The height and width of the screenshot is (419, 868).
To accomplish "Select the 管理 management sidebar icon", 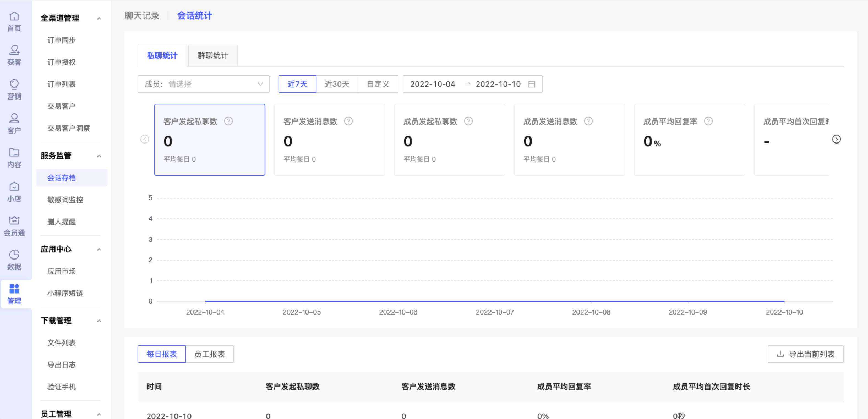I will click(x=14, y=294).
